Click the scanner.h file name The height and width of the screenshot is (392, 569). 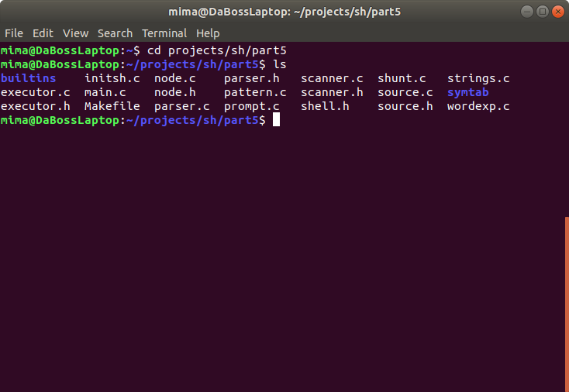click(332, 92)
